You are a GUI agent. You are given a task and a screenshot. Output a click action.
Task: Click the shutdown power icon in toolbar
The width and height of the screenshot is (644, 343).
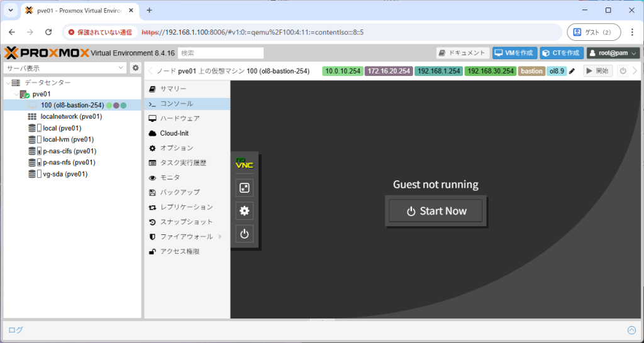623,71
